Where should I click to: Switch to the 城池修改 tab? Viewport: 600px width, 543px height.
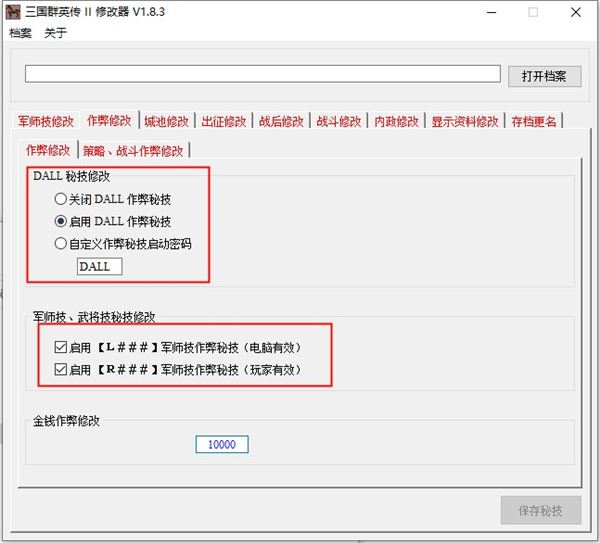pyautogui.click(x=165, y=121)
